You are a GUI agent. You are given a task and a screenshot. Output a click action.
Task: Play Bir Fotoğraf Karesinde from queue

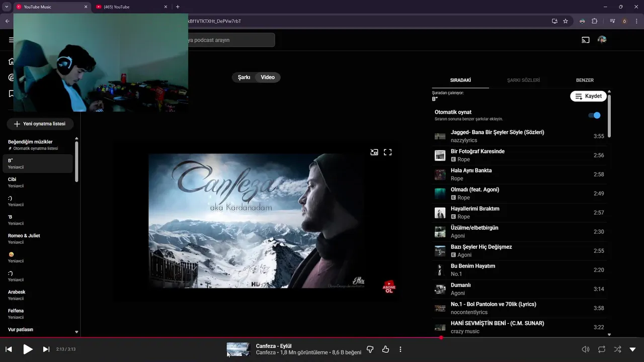pyautogui.click(x=519, y=155)
